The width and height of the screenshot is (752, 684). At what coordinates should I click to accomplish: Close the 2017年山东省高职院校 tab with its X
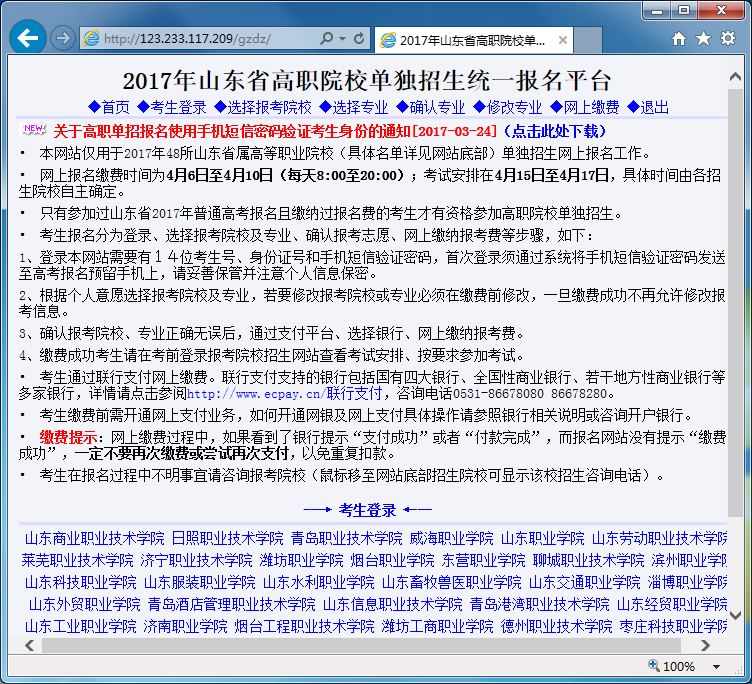pyautogui.click(x=562, y=40)
